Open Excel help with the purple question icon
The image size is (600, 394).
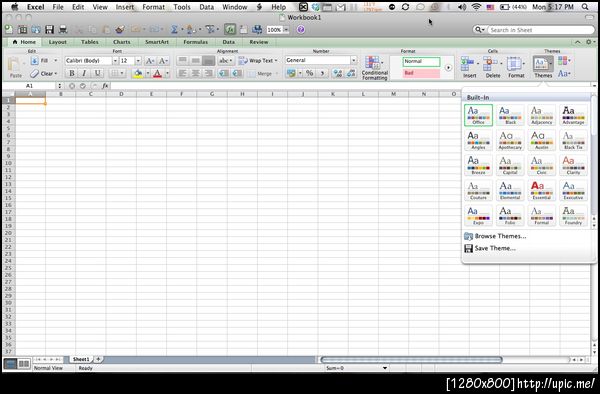[x=301, y=29]
